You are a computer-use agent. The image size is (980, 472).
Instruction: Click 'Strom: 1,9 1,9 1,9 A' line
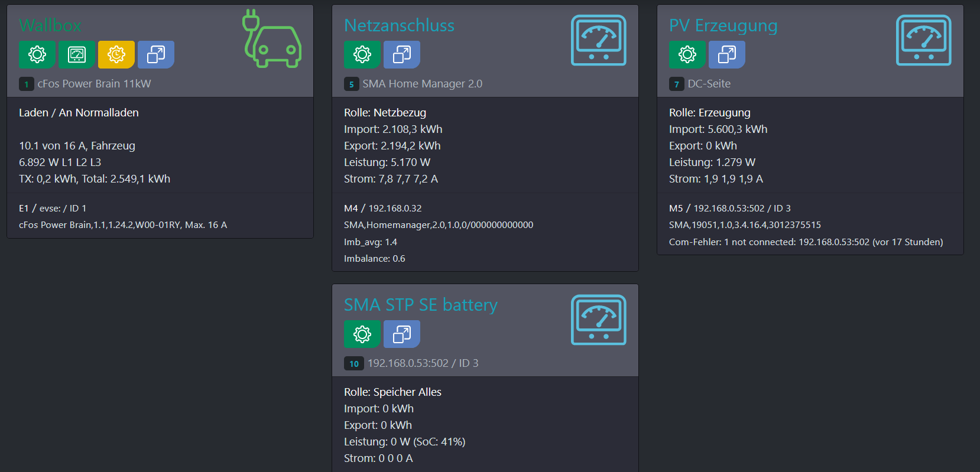[716, 179]
